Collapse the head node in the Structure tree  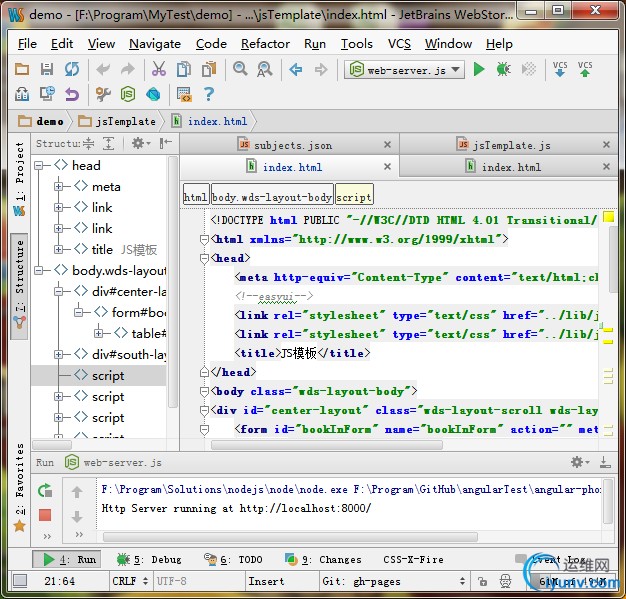tap(39, 165)
